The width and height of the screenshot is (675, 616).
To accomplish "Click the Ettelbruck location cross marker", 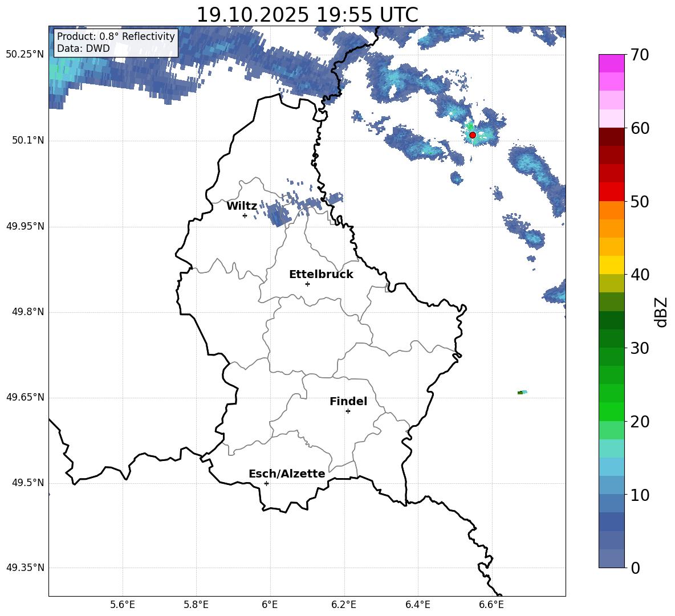I will point(307,284).
